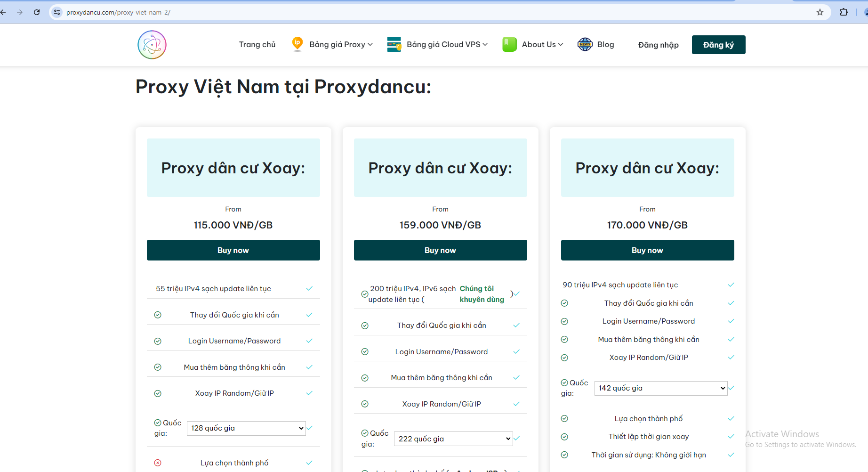The image size is (868, 472).
Task: Click circle check beside Xoay IP Random, 159.000 card
Action: pyautogui.click(x=365, y=404)
